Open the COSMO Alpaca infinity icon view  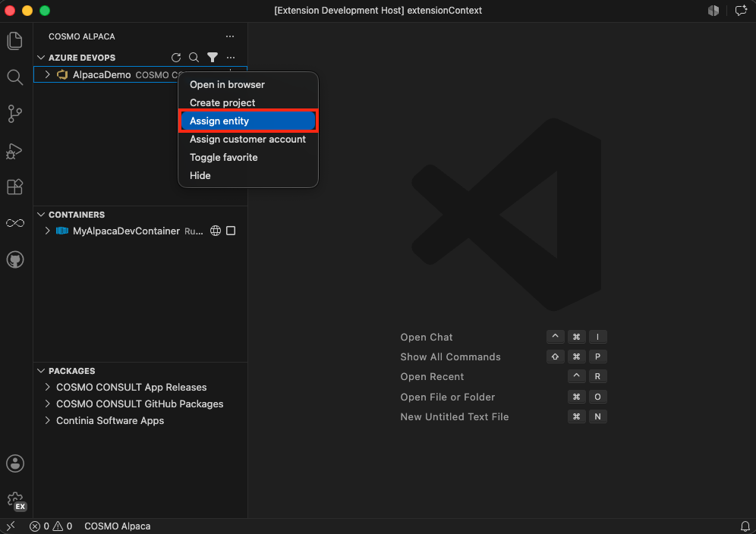15,223
